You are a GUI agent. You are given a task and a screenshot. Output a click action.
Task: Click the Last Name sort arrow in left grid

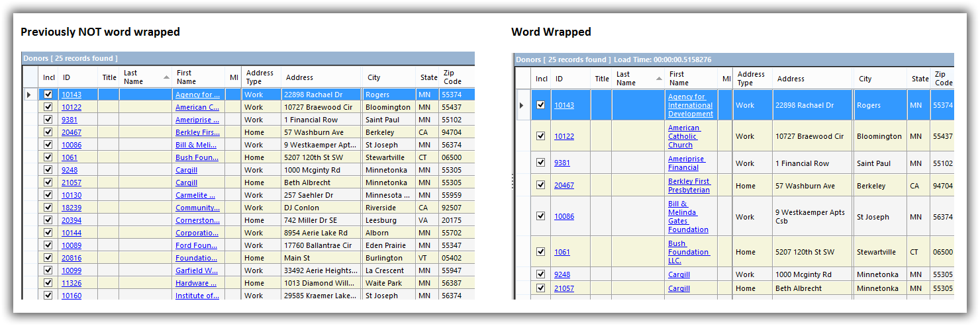click(x=166, y=77)
